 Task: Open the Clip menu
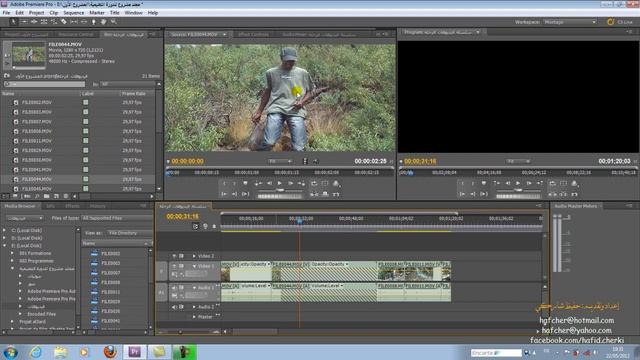[53, 13]
